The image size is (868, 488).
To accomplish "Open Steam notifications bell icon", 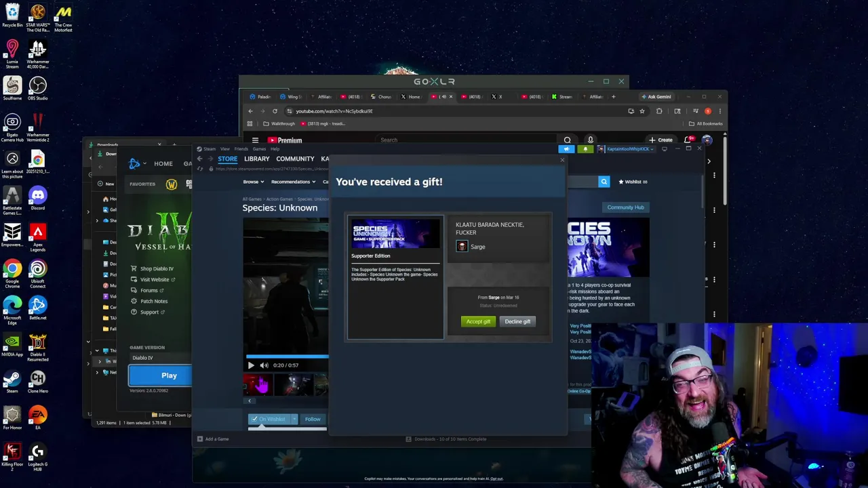I will click(584, 149).
